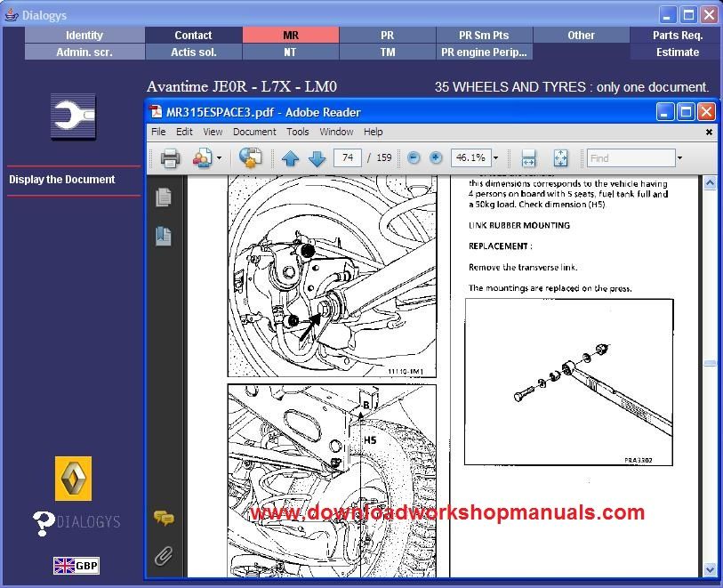Open the Window menu in Adobe Reader
This screenshot has width=723, height=588.
pyautogui.click(x=336, y=132)
